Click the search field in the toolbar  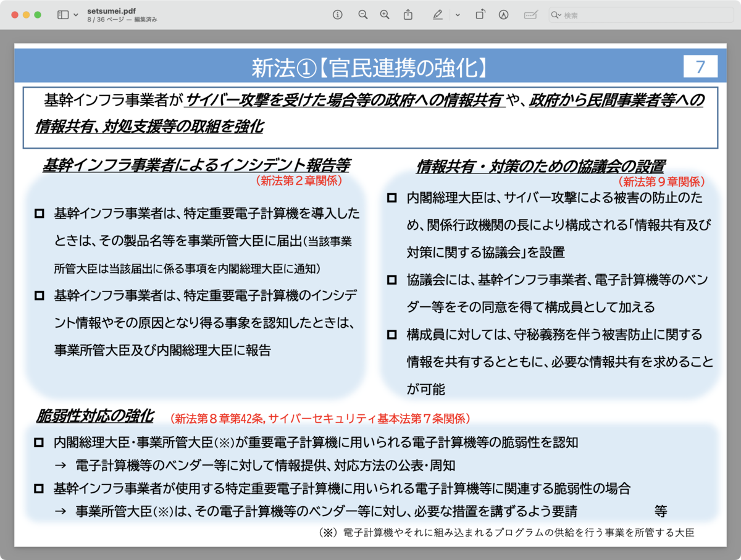click(641, 15)
